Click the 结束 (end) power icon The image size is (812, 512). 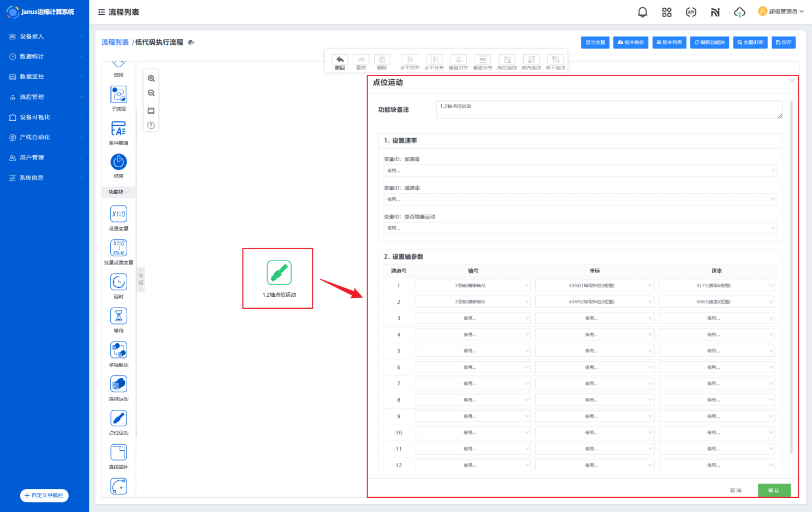click(118, 162)
